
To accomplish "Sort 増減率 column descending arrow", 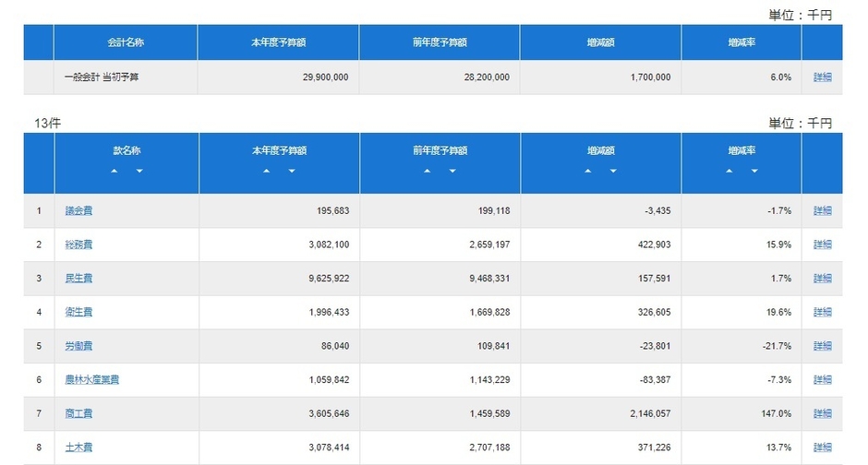I will 754,172.
